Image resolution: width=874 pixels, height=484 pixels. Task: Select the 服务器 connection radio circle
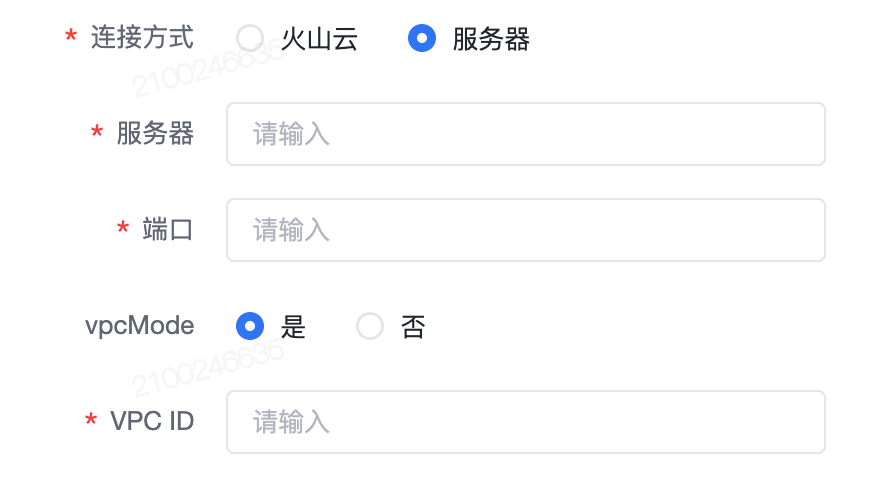click(x=422, y=39)
